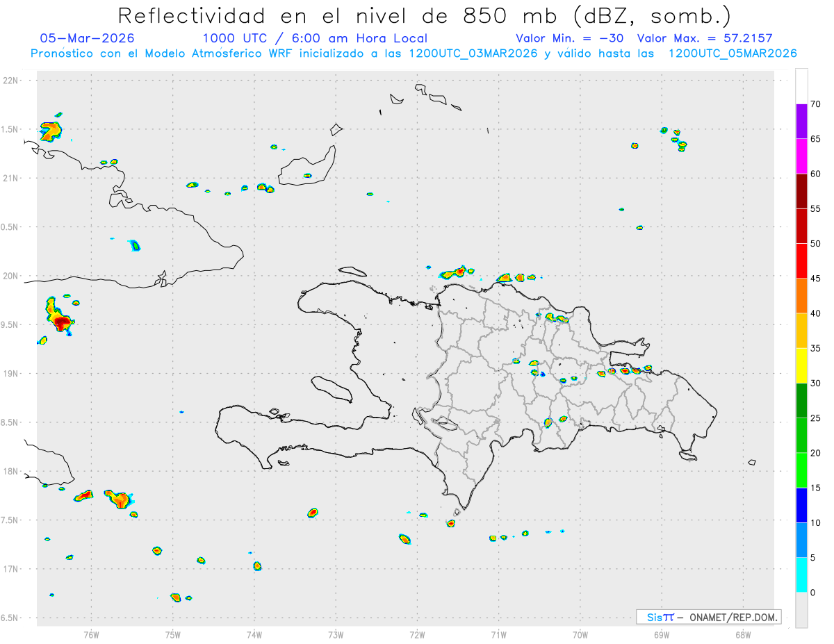
Task: Click the '17N' latitude axis label
Action: [x=12, y=569]
